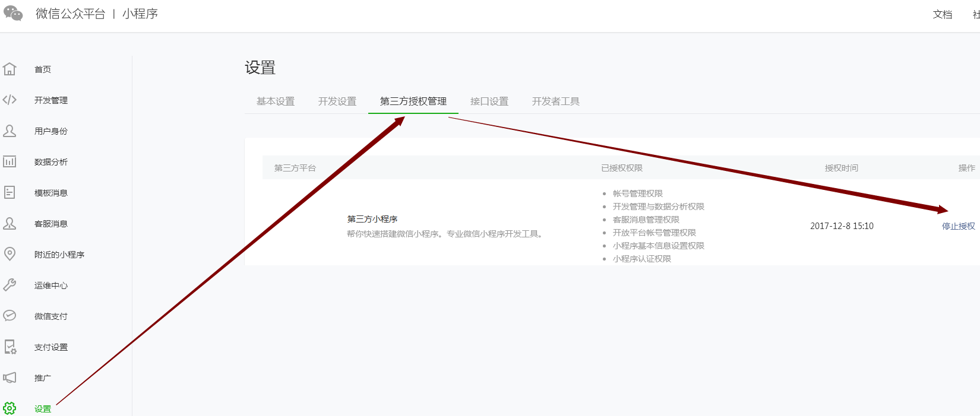Click the 设置 page heading
This screenshot has width=980, height=416.
point(260,68)
